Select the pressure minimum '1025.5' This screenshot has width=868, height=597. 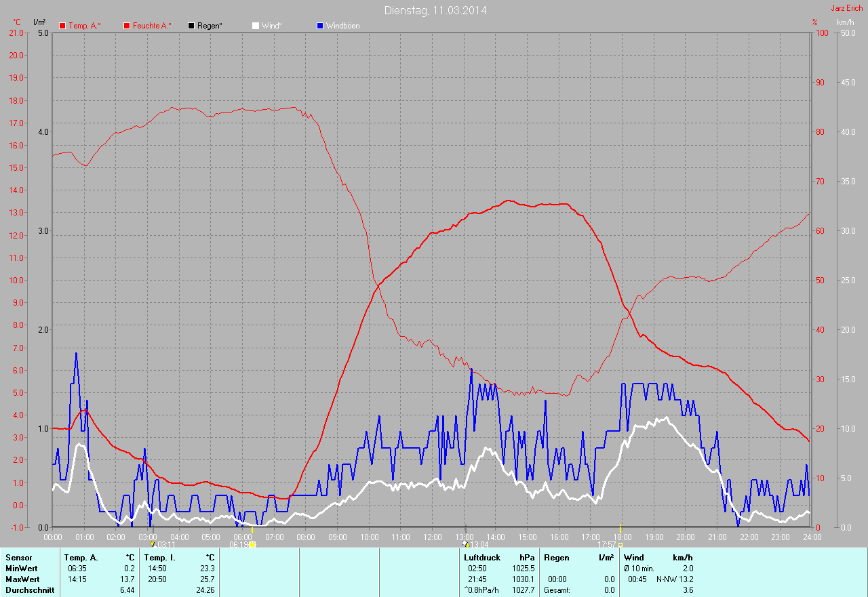point(523,569)
